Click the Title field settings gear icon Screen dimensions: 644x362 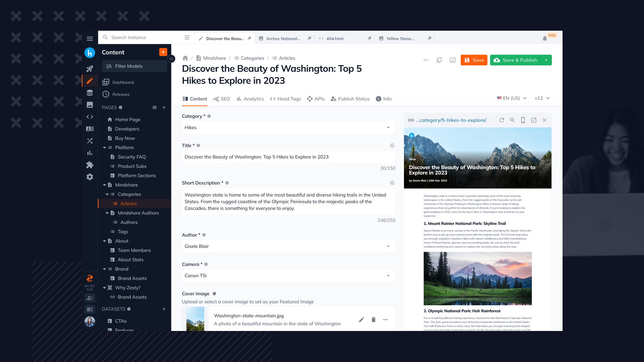point(392,145)
